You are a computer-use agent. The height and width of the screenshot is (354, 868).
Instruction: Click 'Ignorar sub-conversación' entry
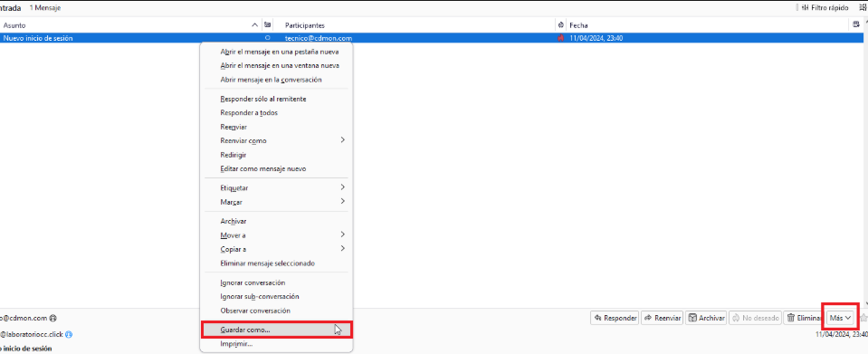[276, 296]
